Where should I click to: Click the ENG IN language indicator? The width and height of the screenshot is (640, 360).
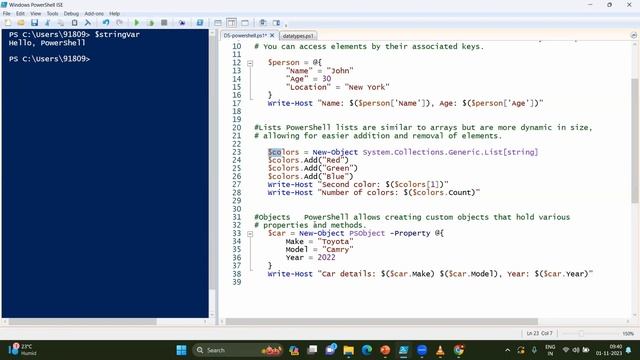click(550, 350)
